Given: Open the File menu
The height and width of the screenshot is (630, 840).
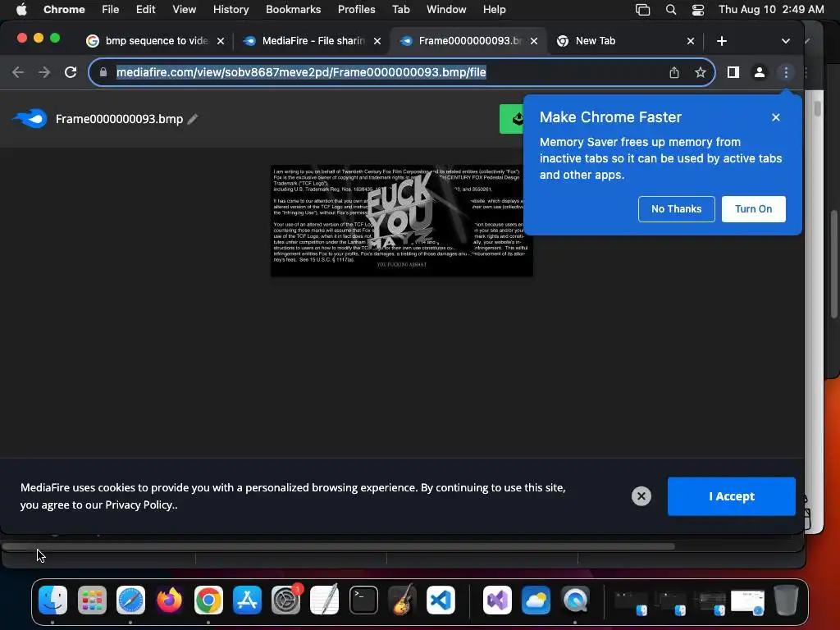Looking at the screenshot, I should click(x=111, y=9).
